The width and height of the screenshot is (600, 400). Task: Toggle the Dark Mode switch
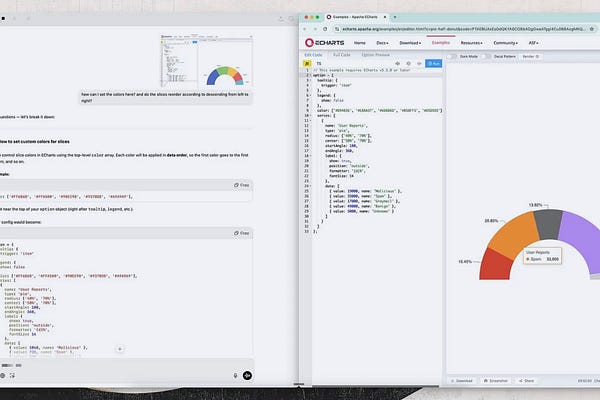(x=452, y=56)
